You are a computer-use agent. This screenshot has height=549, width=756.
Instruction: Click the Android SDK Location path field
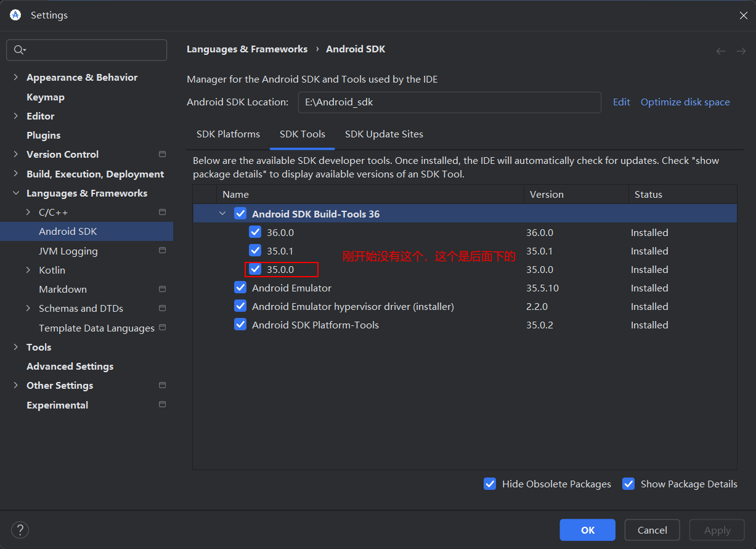coord(449,102)
